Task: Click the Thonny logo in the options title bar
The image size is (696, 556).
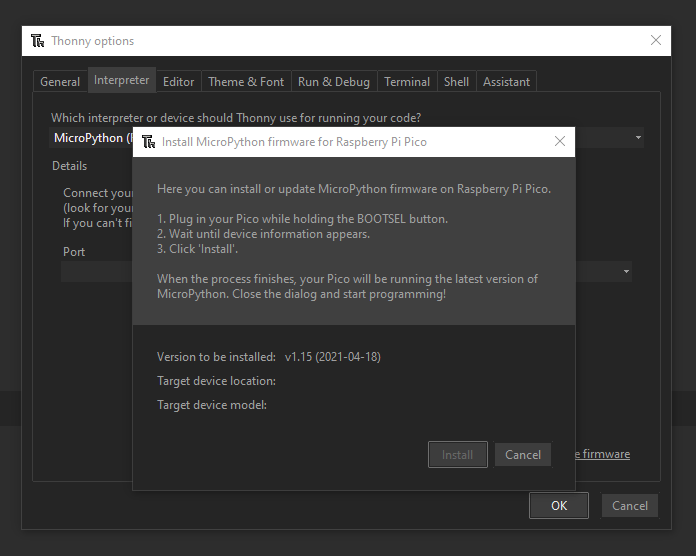Action: coord(38,41)
